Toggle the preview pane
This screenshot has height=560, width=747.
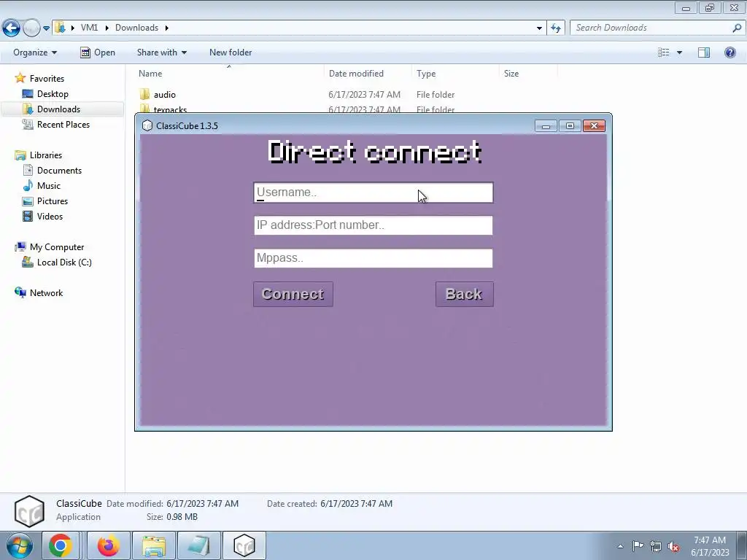704,52
